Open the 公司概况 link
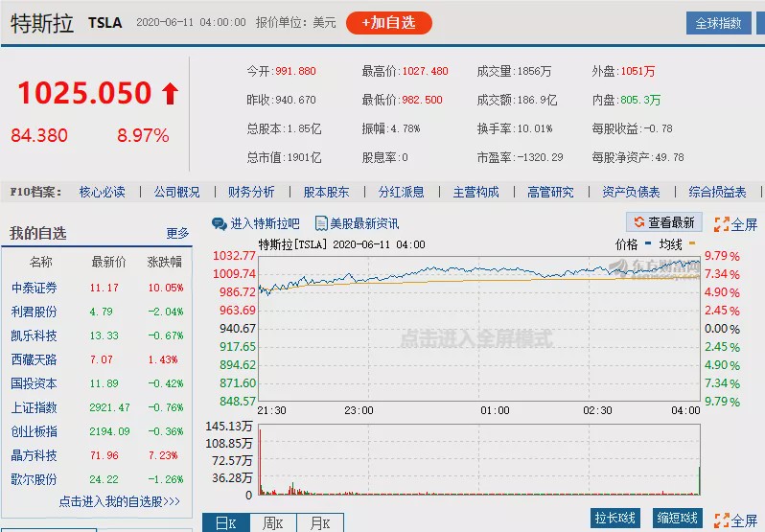 coord(176,192)
